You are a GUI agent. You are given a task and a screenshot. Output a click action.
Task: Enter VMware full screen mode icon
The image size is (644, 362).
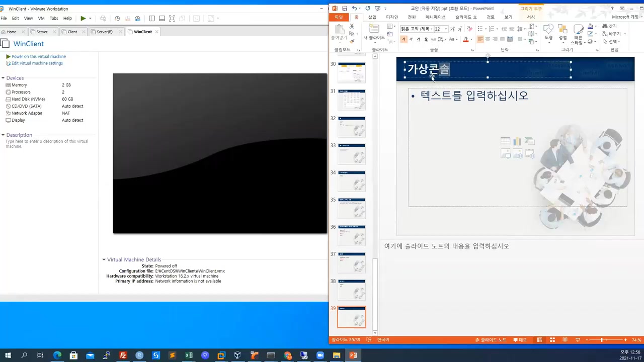pos(172,19)
